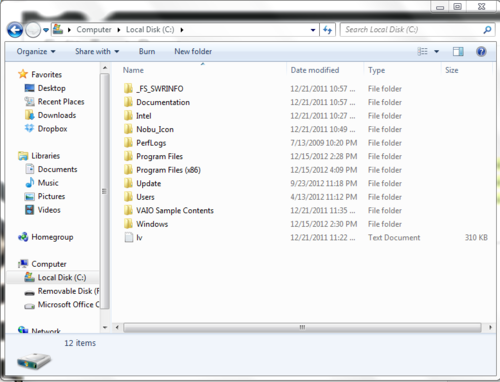Change your view icon button
Viewport: 500px width, 382px height.
pyautogui.click(x=422, y=51)
